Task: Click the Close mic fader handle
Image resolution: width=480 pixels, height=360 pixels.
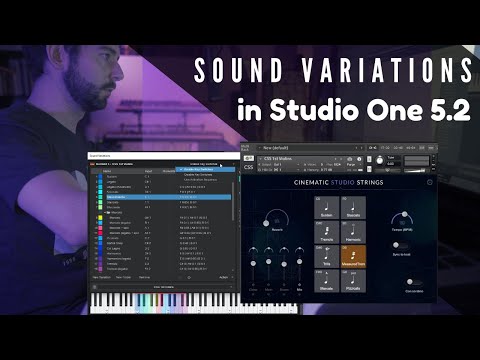Action: click(x=253, y=263)
